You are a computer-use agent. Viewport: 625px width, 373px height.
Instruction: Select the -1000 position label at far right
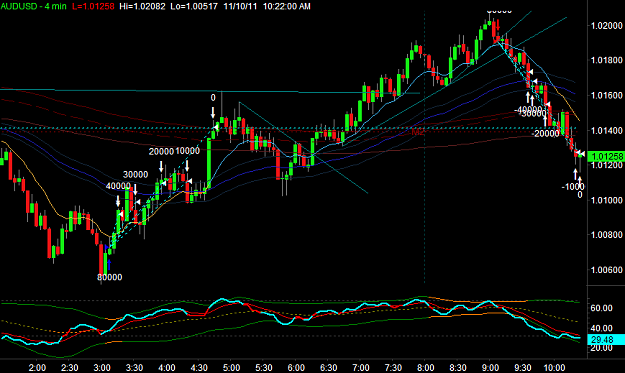click(x=573, y=187)
